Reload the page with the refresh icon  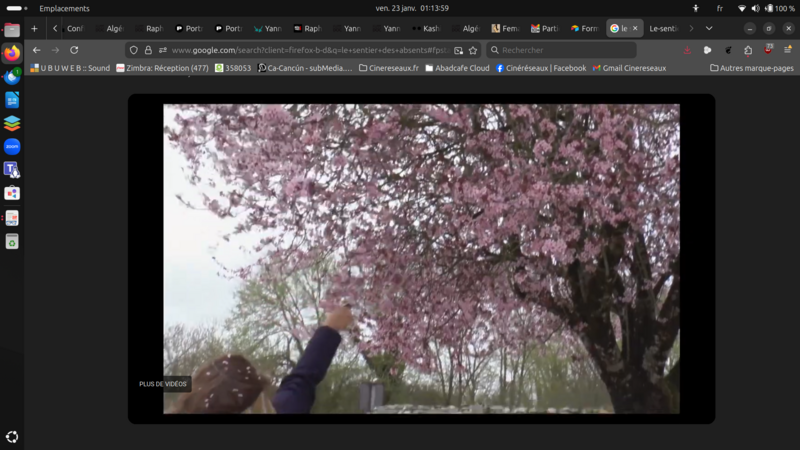(x=74, y=50)
